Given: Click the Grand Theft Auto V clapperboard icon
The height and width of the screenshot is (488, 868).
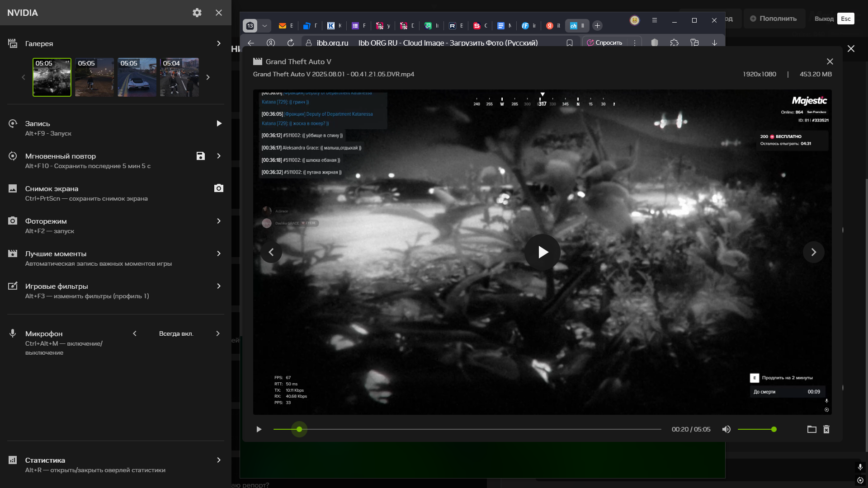Looking at the screenshot, I should tap(258, 61).
